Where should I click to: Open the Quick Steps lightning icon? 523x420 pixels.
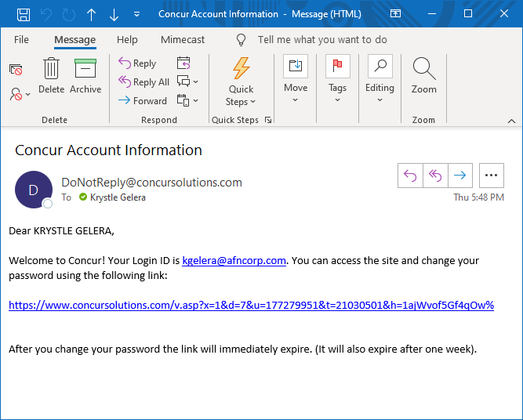[242, 68]
